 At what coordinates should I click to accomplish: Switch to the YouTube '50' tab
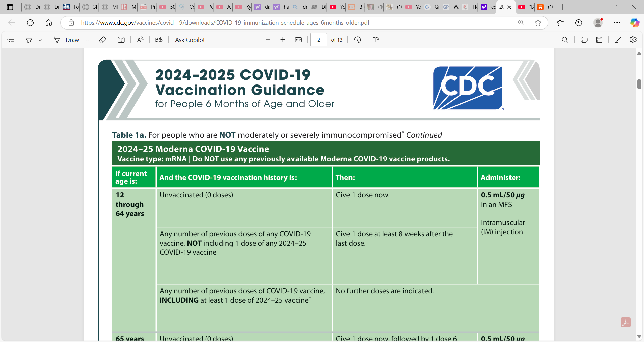click(167, 7)
